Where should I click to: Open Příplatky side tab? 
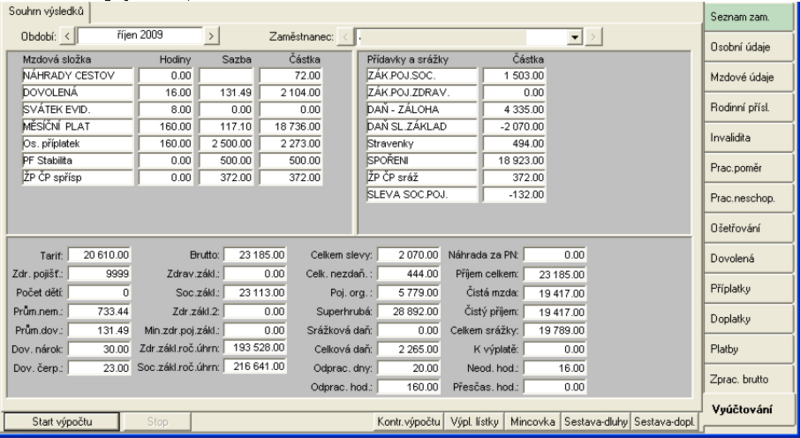pos(749,289)
